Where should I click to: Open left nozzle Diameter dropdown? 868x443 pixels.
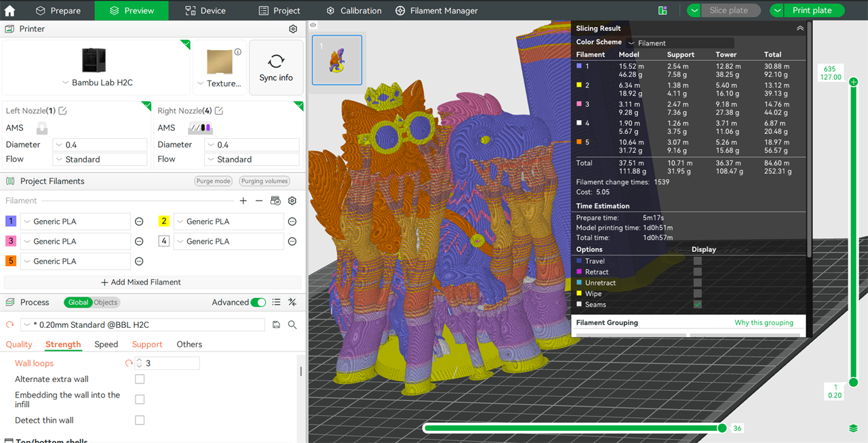100,145
